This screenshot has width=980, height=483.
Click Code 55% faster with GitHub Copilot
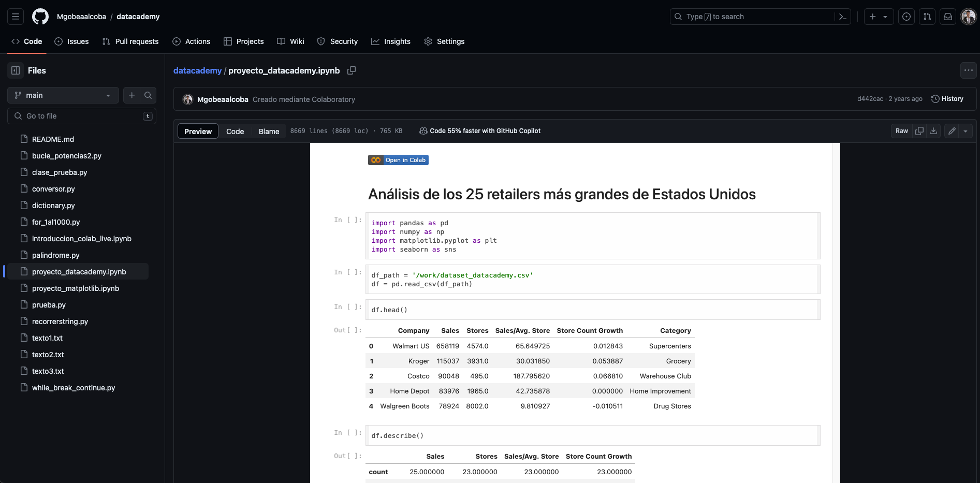click(x=480, y=131)
